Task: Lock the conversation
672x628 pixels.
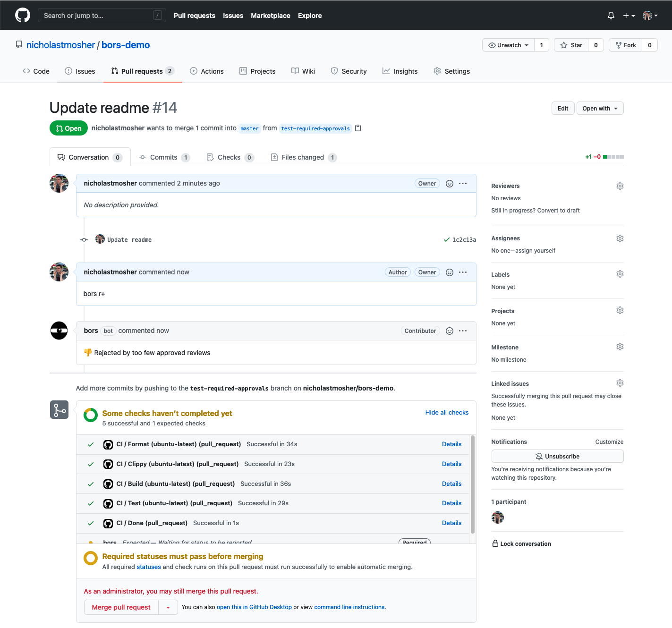Action: 521,543
